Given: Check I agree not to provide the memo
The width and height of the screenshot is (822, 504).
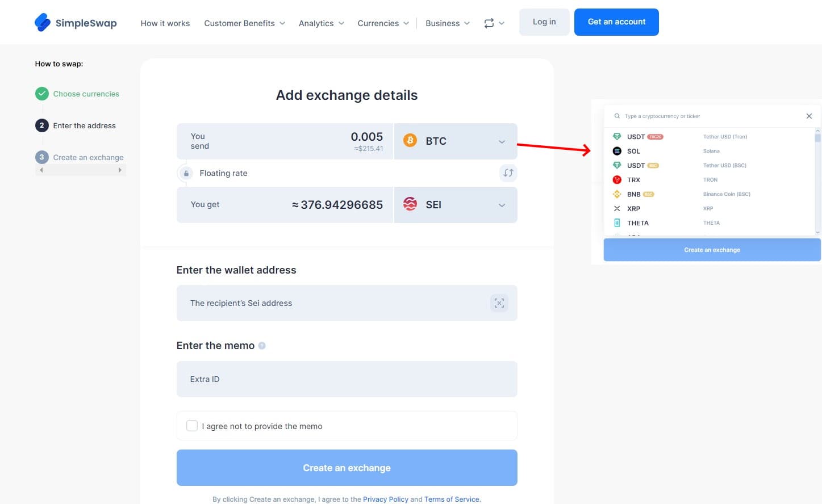Looking at the screenshot, I should point(192,426).
